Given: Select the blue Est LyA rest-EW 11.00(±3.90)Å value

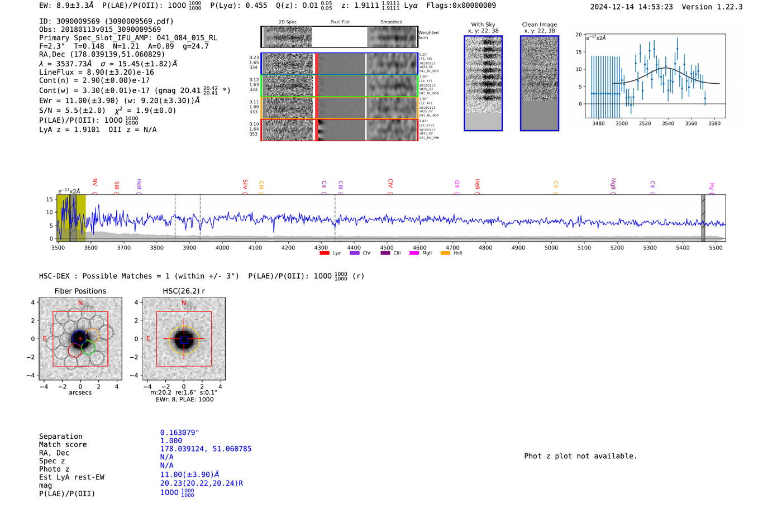Looking at the screenshot, I should tap(190, 475).
